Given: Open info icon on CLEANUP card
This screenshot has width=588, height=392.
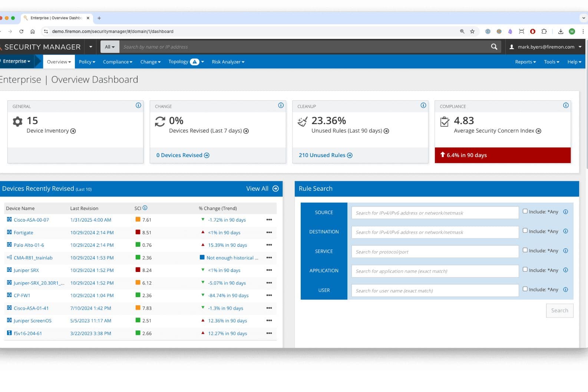Looking at the screenshot, I should [423, 105].
